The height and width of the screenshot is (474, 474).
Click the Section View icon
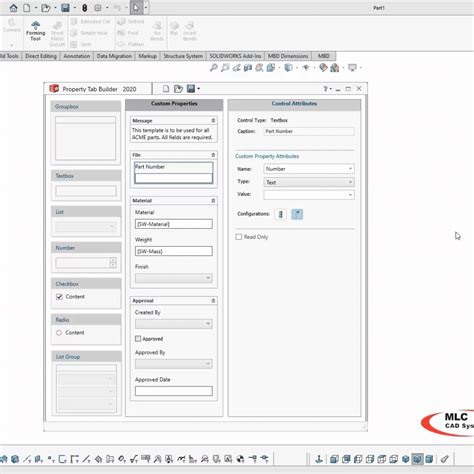[x=248, y=68]
